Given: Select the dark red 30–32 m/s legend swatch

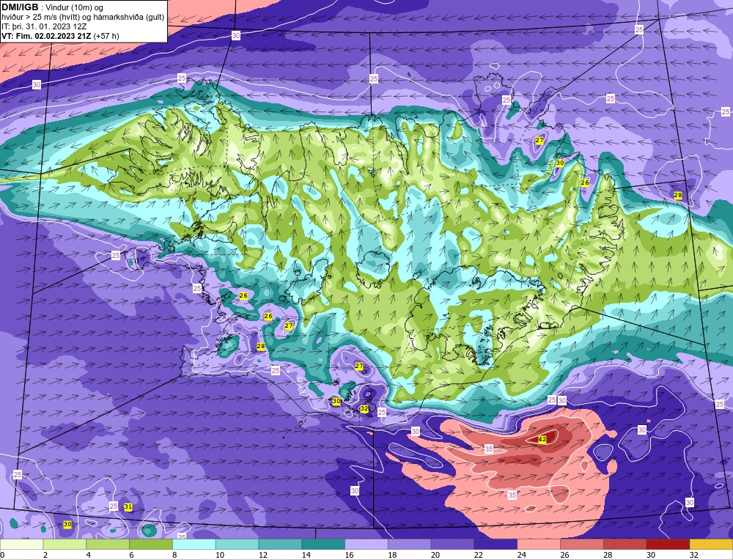Looking at the screenshot, I should (668, 544).
